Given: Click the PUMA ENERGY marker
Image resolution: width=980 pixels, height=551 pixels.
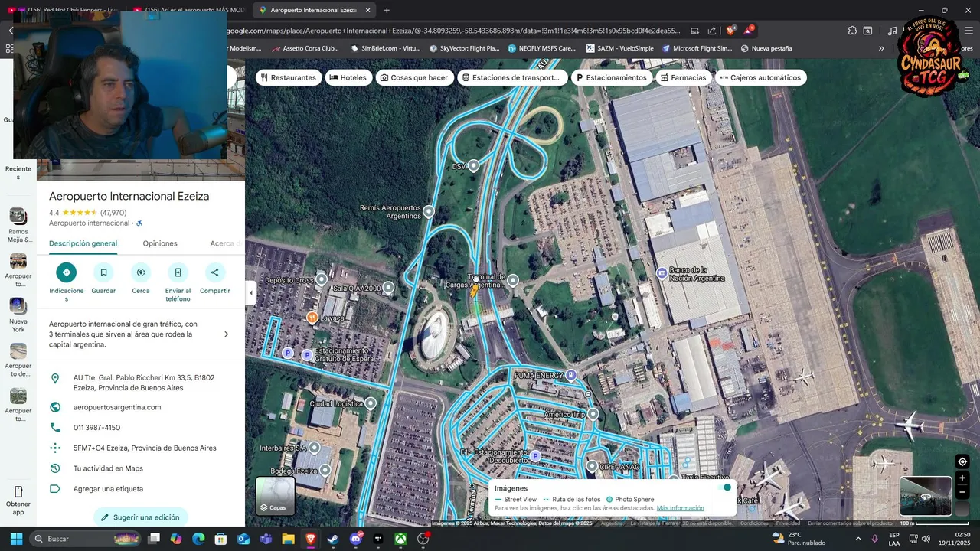Looking at the screenshot, I should pos(570,375).
